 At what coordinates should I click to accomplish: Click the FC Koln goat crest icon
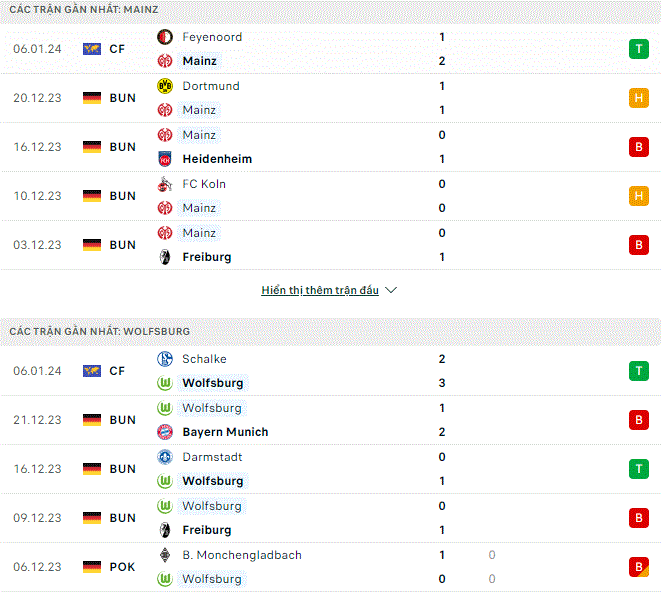[x=165, y=184]
